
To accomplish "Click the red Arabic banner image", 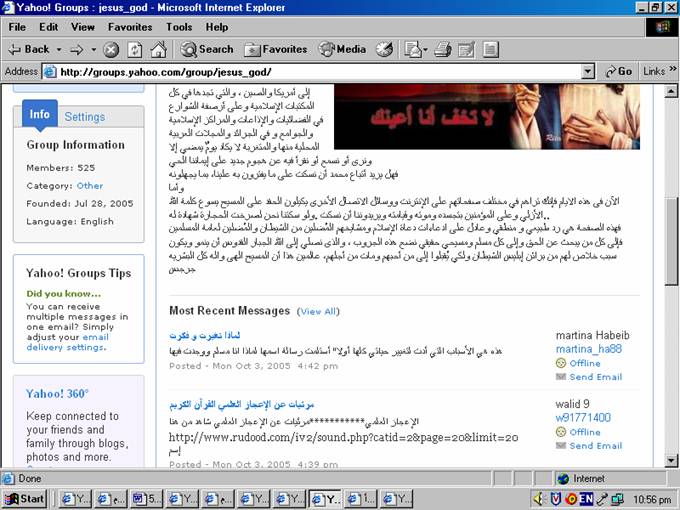I will coord(487,117).
